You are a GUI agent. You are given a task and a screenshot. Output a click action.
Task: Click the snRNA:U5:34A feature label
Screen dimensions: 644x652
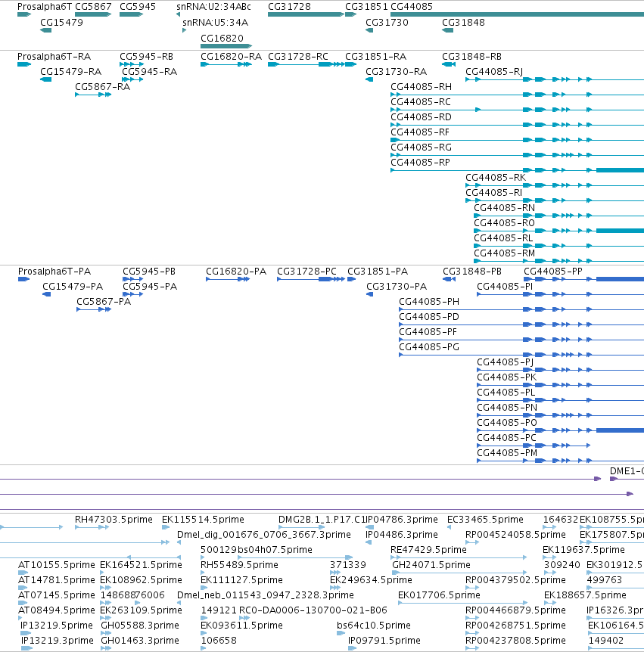point(216,23)
